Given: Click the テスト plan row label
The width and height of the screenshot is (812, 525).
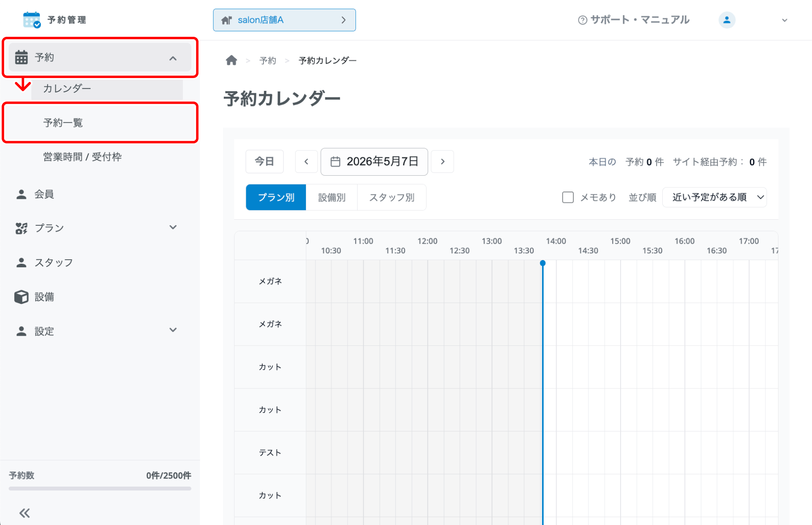Looking at the screenshot, I should coord(270,453).
